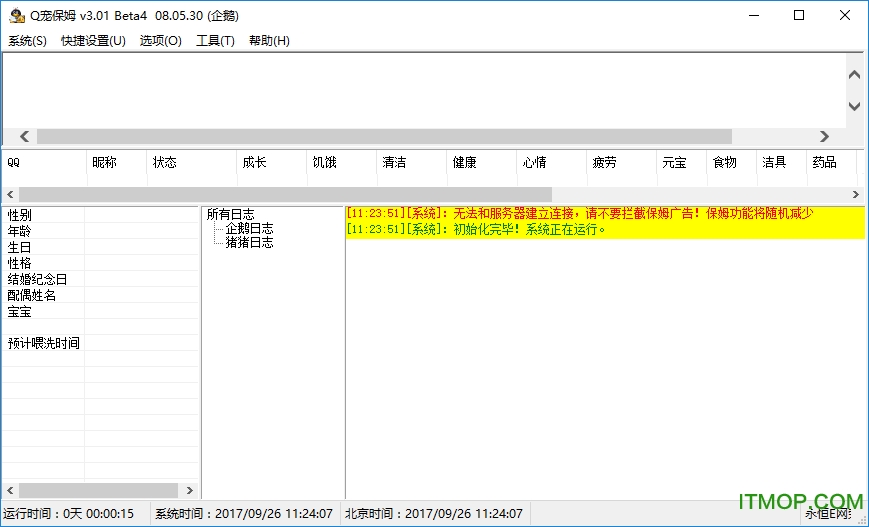Close the Q宠保姆 window
The width and height of the screenshot is (869, 527).
click(845, 16)
